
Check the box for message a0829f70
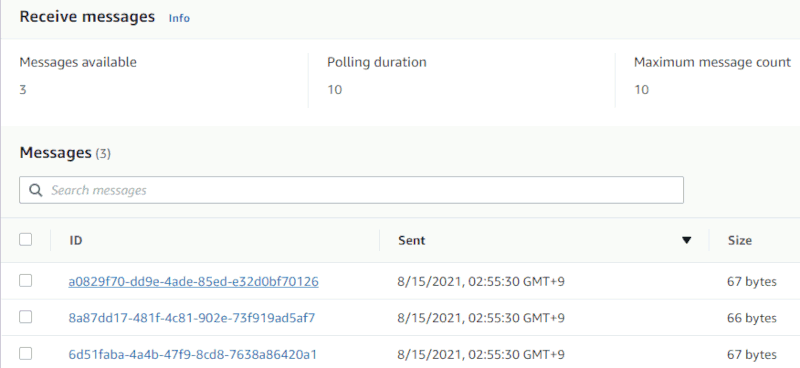pyautogui.click(x=26, y=281)
